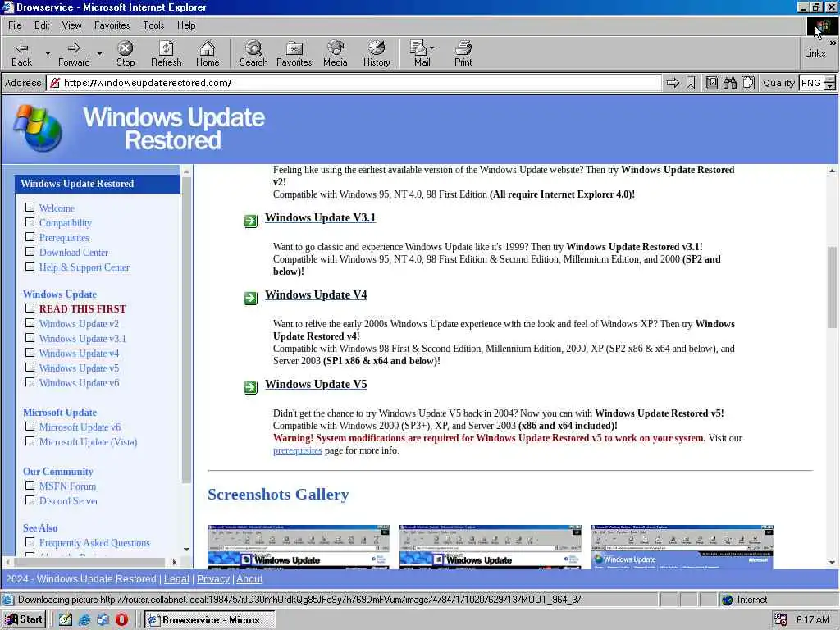Click the Windows Update Restored globe logo
Screen dimensions: 840x630
(38, 129)
